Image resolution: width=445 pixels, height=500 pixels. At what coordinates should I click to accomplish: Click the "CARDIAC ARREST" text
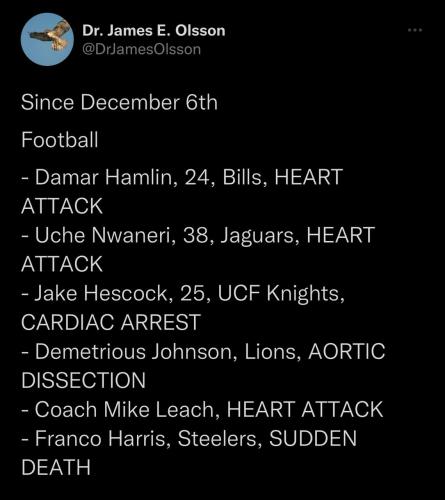111,322
